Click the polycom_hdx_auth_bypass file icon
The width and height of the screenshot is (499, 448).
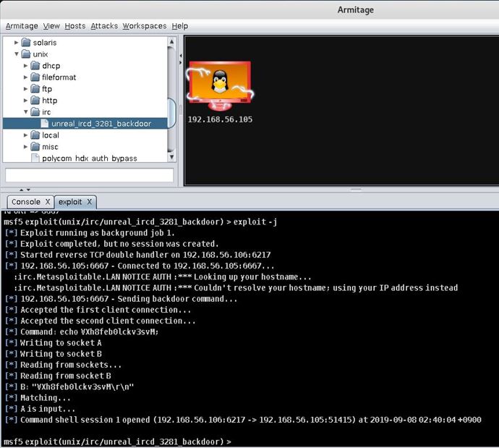(35, 158)
